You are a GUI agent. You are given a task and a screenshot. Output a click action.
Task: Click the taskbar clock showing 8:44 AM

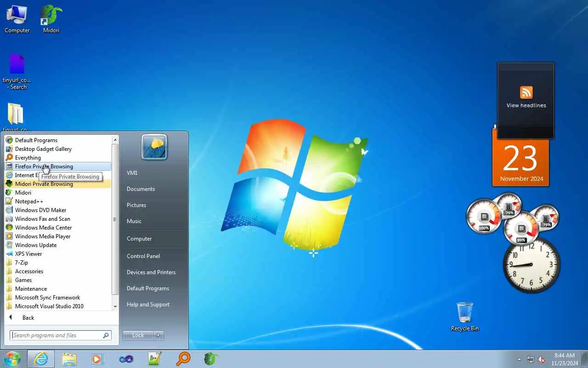click(565, 359)
